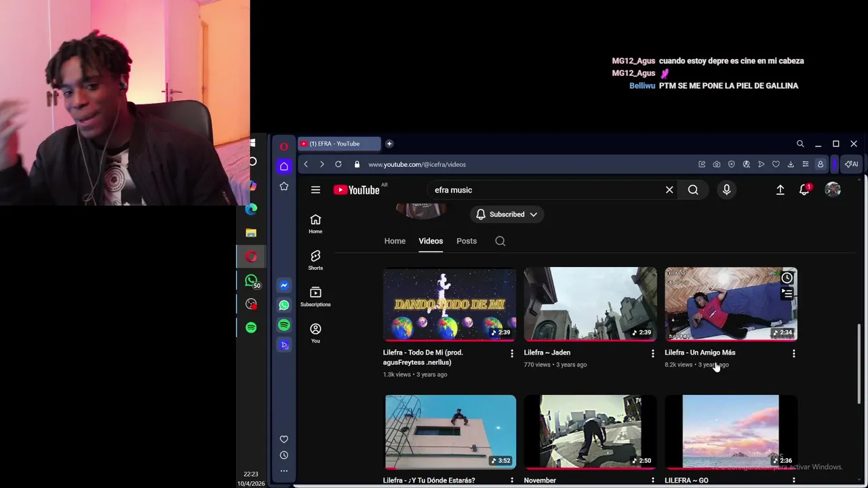Open the YouTube hamburger guide menu
This screenshot has width=868, height=488.
(x=315, y=190)
